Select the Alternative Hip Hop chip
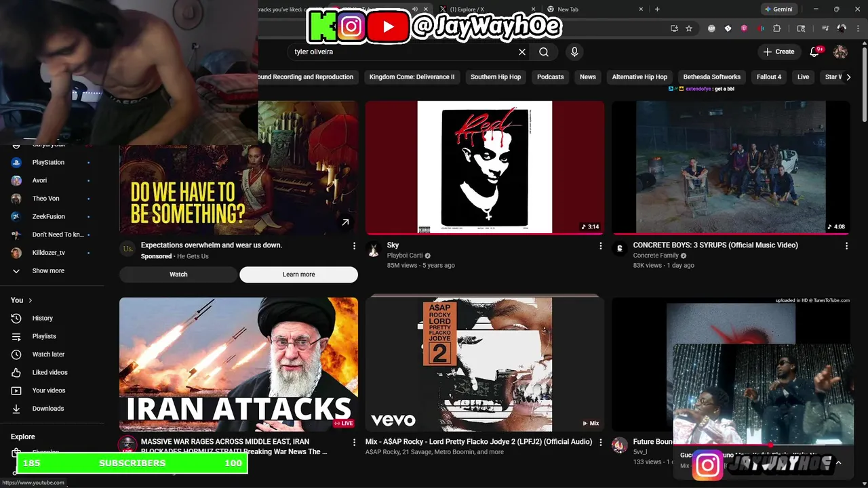 pyautogui.click(x=639, y=77)
